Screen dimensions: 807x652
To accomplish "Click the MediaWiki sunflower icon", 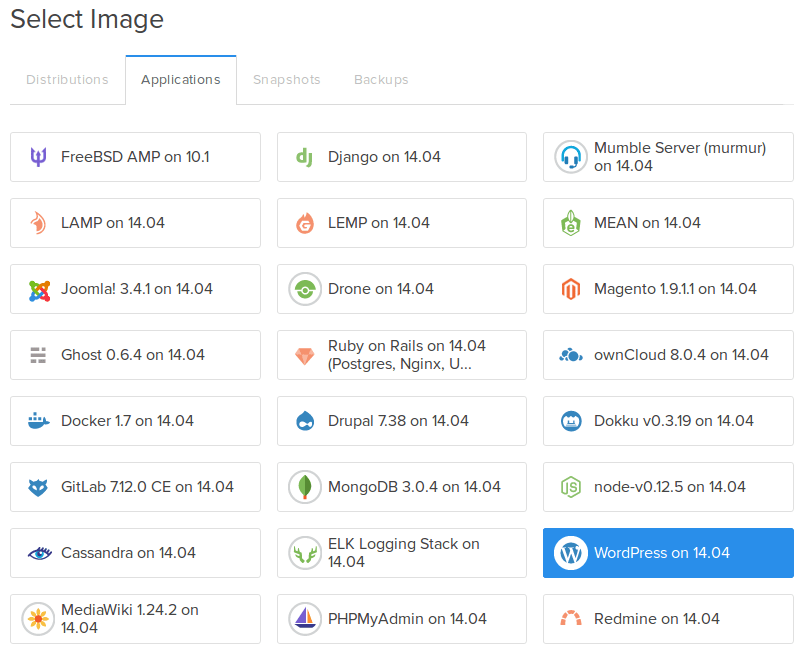I will click(38, 619).
